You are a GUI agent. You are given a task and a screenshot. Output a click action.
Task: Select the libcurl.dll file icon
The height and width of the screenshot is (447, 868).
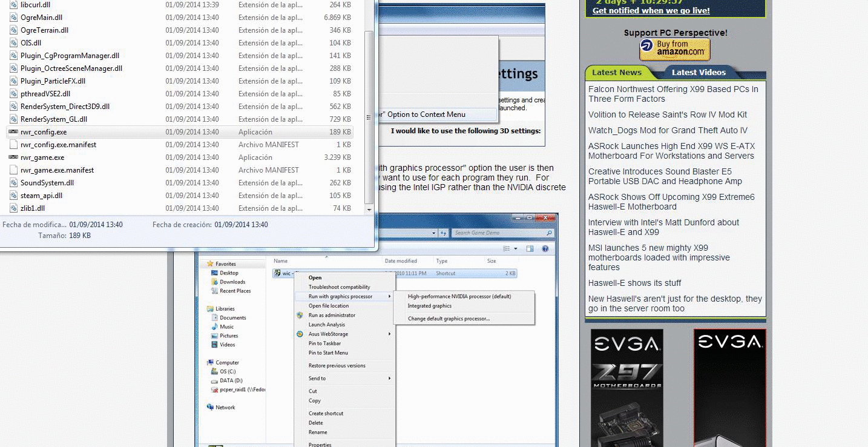pyautogui.click(x=13, y=5)
